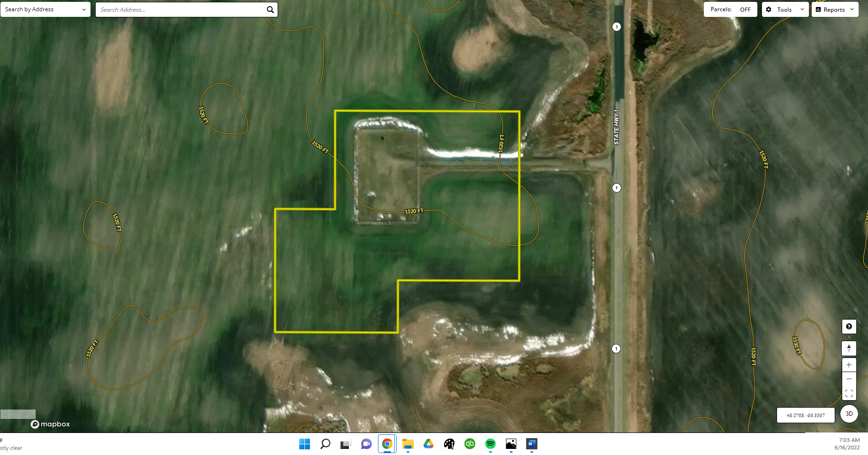Expand the Search by Address dropdown
Image resolution: width=868 pixels, height=455 pixels.
[45, 9]
